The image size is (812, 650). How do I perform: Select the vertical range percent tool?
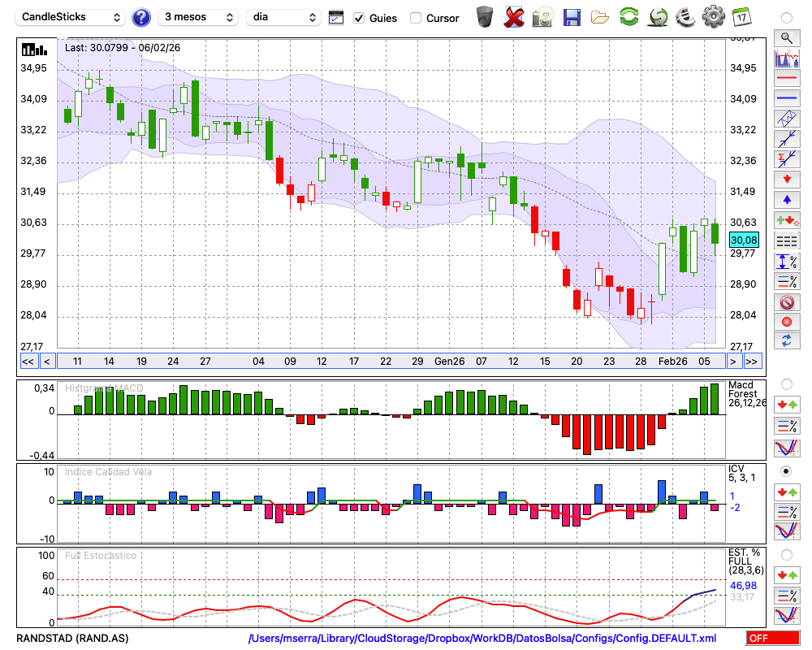point(787,262)
